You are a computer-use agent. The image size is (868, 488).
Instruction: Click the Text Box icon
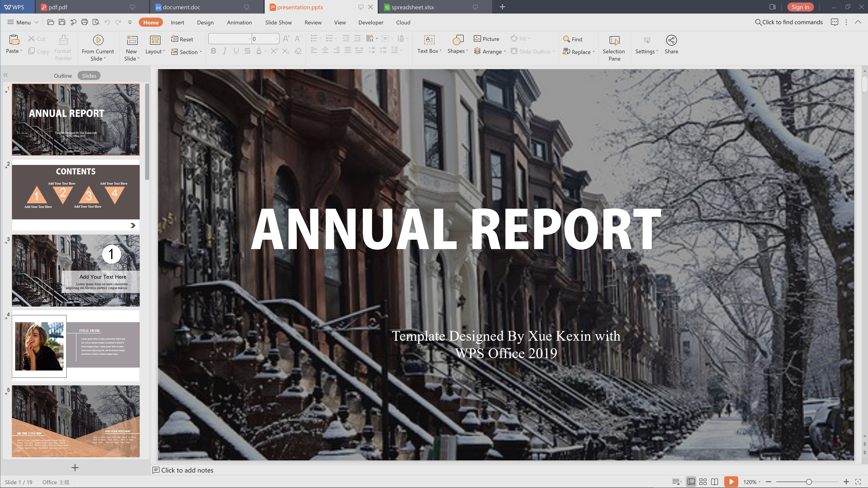pos(429,40)
